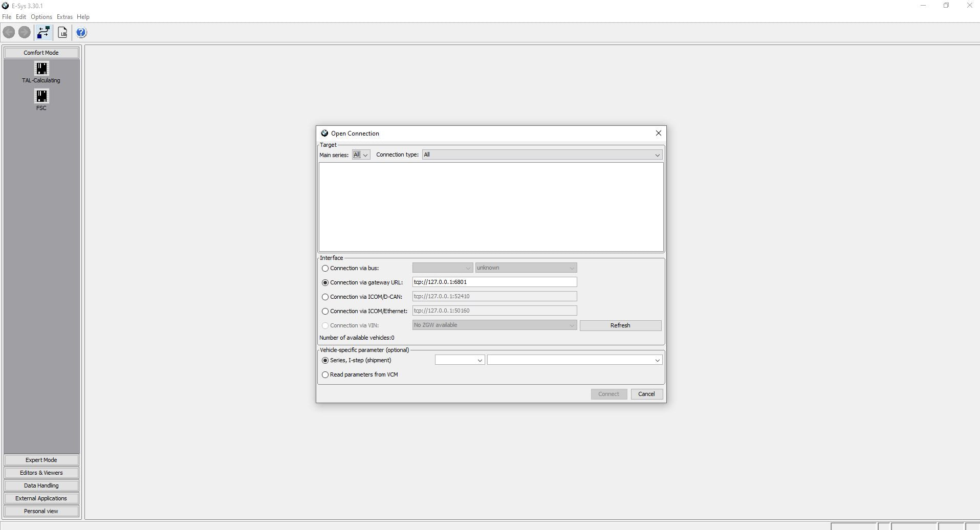Click the connect to vehicle toolbar icon

pos(44,33)
